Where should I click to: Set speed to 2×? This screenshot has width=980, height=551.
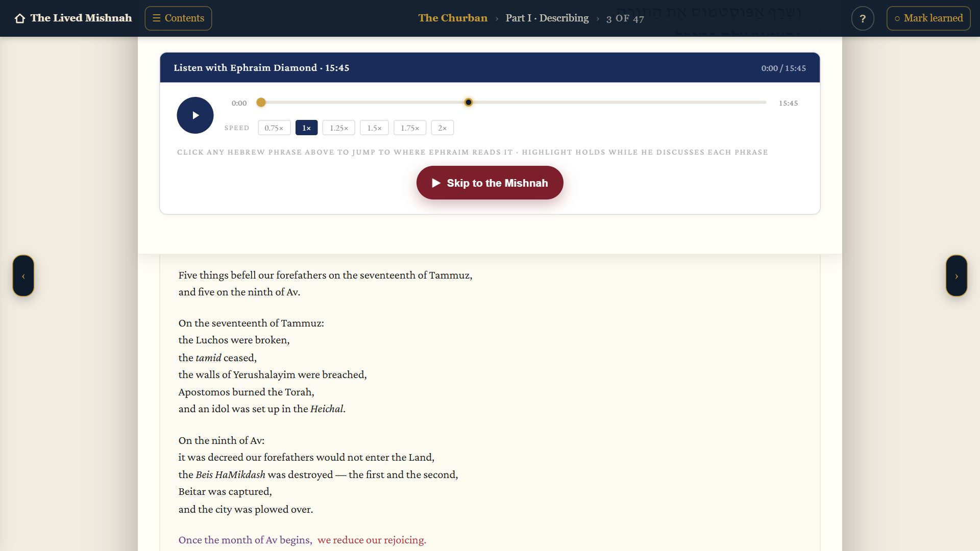[442, 128]
